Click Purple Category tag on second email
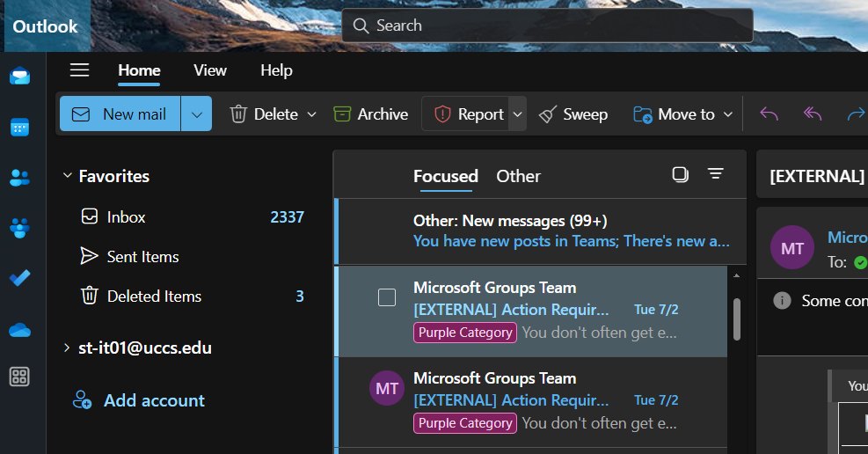This screenshot has height=454, width=868. pyautogui.click(x=465, y=423)
